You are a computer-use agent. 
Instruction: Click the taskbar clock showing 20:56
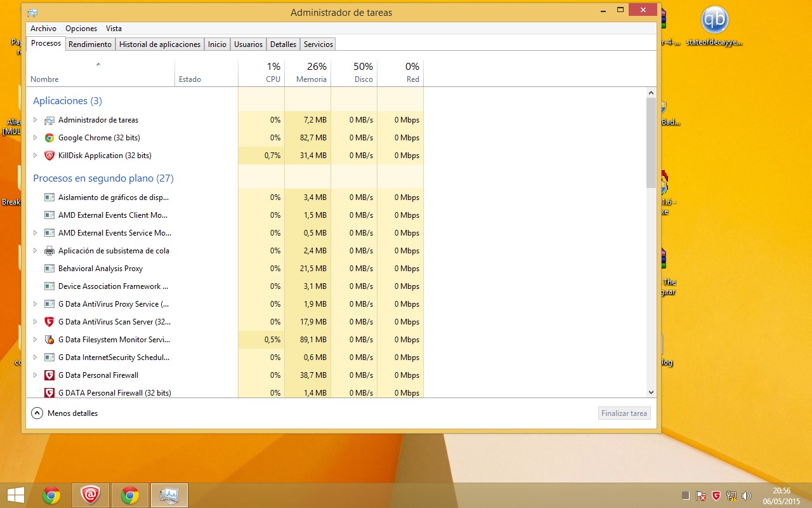pyautogui.click(x=782, y=495)
